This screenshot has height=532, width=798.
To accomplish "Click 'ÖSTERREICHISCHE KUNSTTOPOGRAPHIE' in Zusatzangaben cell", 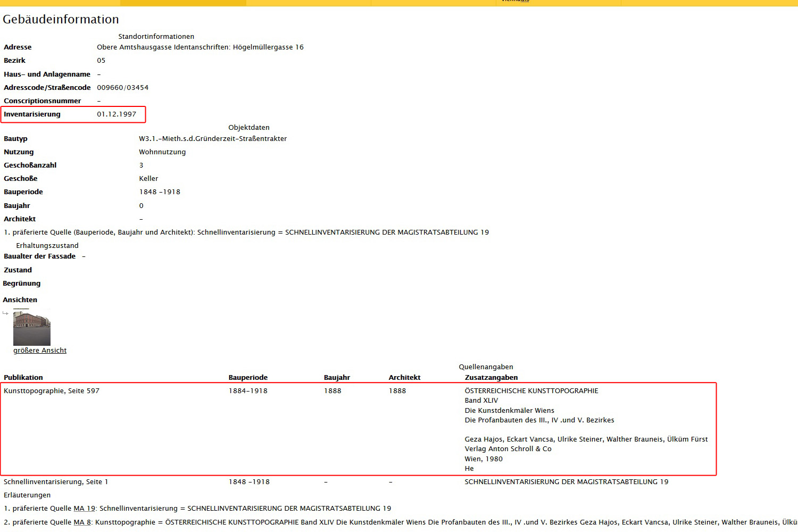I will click(531, 390).
